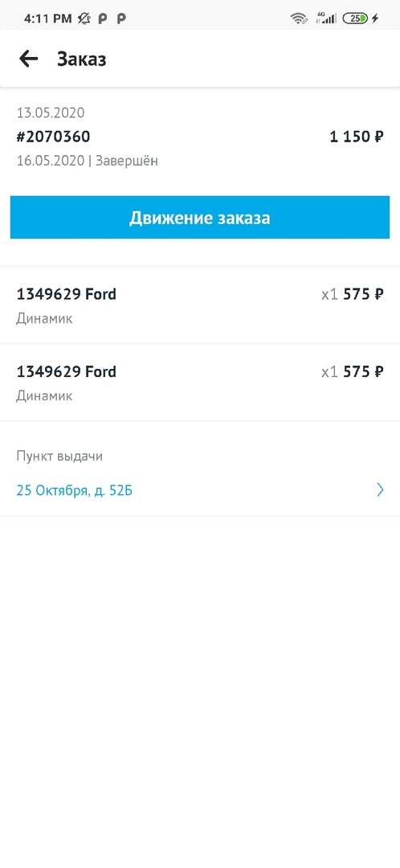Tap order number #2070360
This screenshot has height=868, width=400.
click(x=53, y=137)
